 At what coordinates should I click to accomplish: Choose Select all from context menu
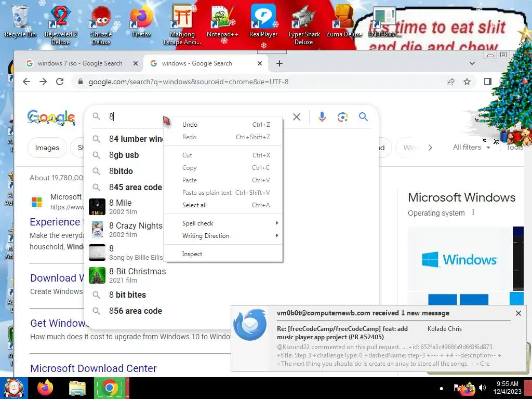pos(223,205)
